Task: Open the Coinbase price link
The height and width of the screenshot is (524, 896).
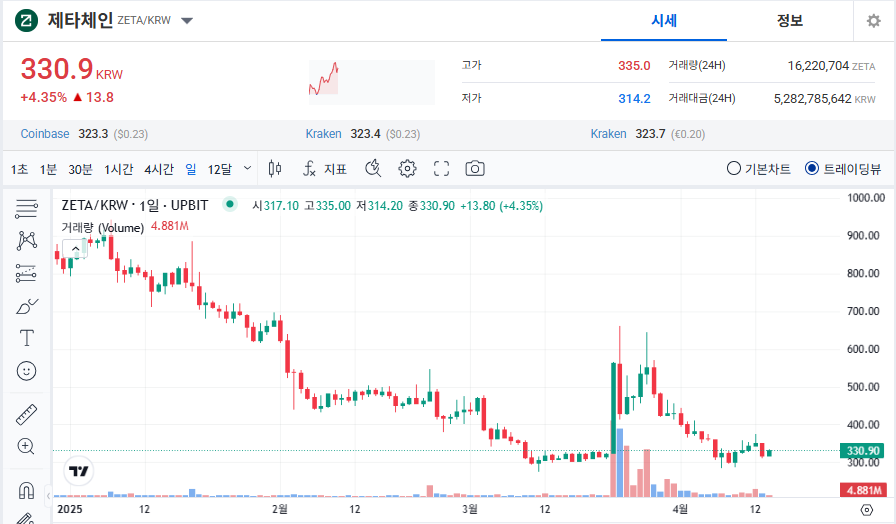Action: coord(45,134)
